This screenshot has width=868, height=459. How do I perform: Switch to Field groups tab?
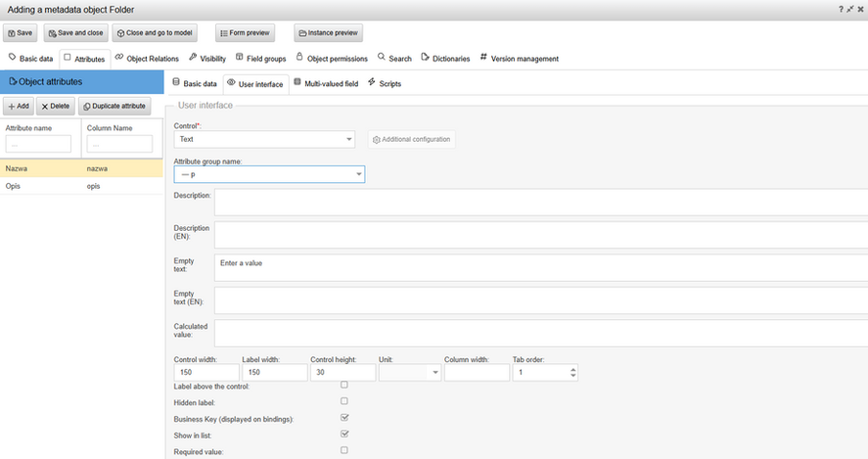click(260, 58)
